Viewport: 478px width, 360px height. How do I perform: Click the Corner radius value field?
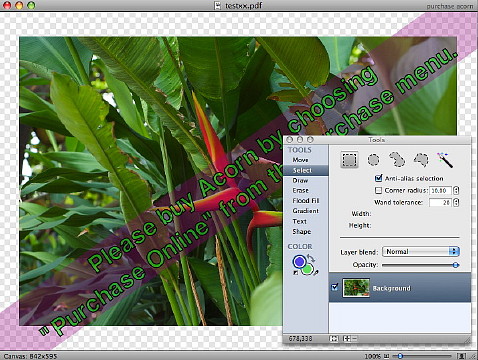pyautogui.click(x=441, y=191)
